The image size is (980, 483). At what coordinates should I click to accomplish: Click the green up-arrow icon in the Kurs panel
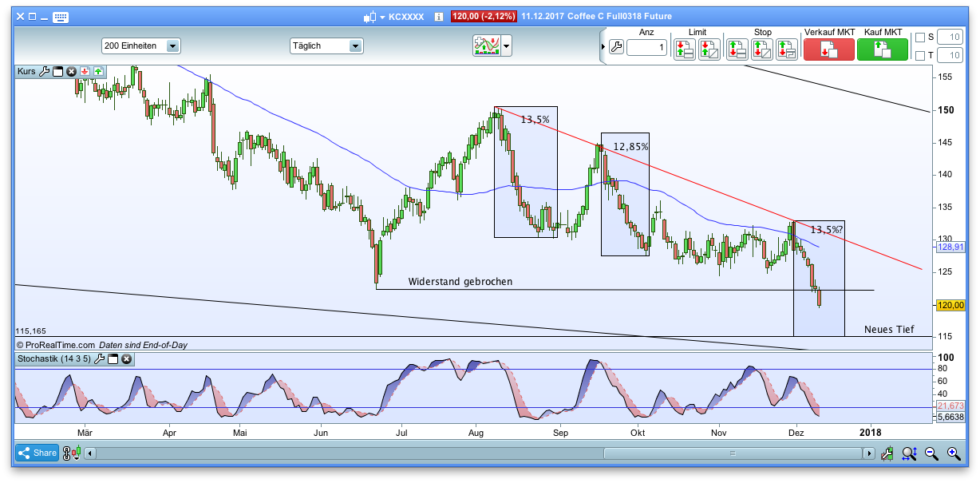point(97,71)
